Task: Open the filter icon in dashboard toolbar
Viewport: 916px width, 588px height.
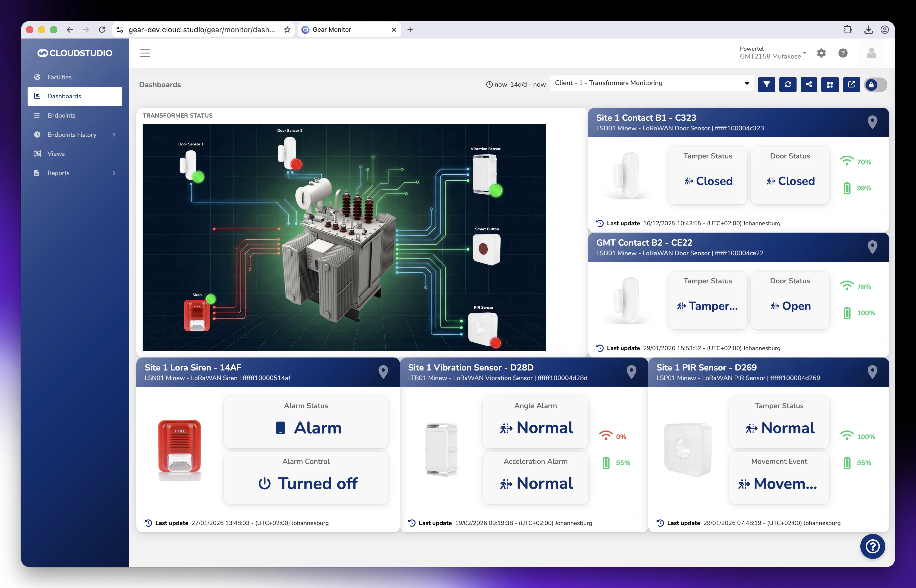Action: coord(766,84)
